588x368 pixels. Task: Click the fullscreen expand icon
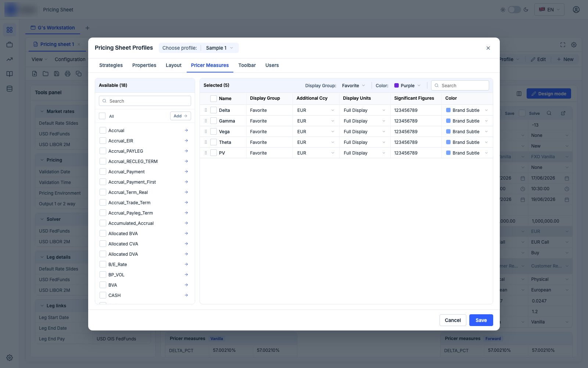click(x=563, y=45)
